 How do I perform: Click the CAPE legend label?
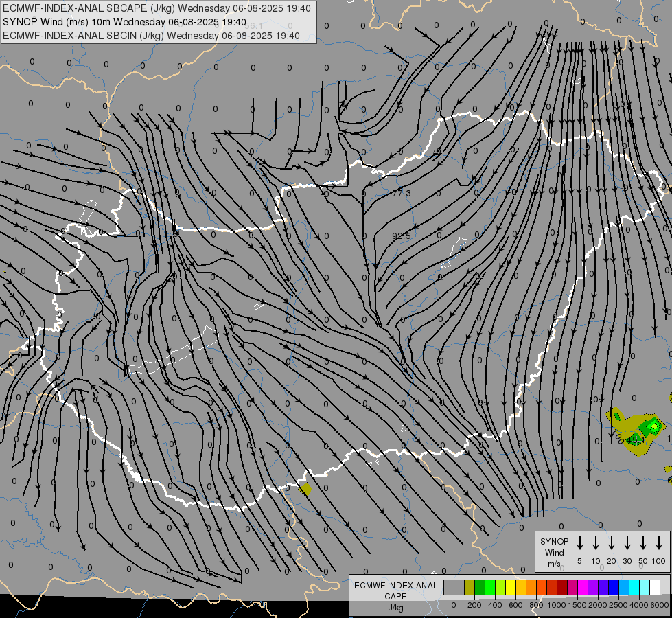395,597
